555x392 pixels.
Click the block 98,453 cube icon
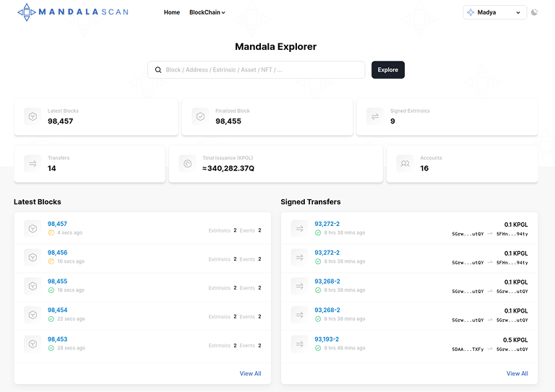pos(33,344)
